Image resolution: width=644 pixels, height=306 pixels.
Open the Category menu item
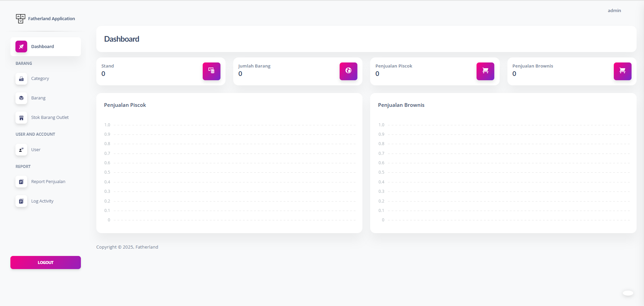pos(40,79)
